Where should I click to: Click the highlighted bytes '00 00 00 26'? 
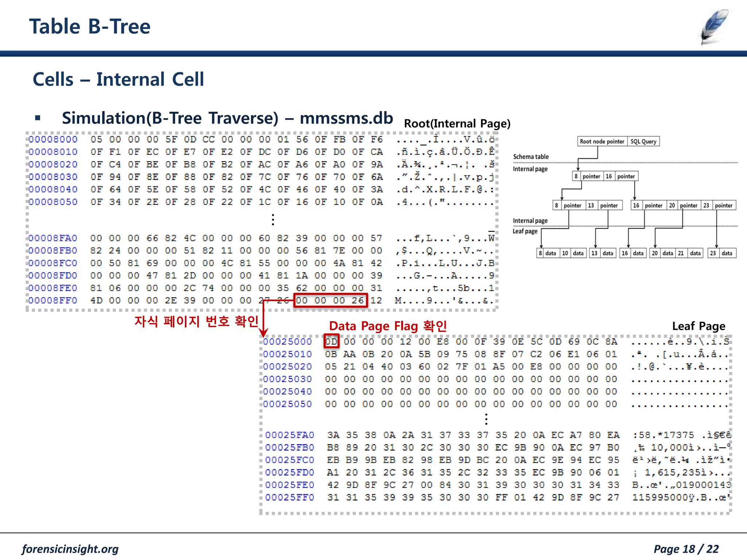(330, 300)
